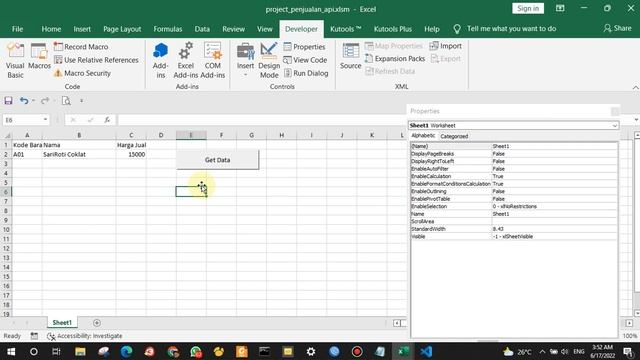Open Macro Security settings

point(82,73)
